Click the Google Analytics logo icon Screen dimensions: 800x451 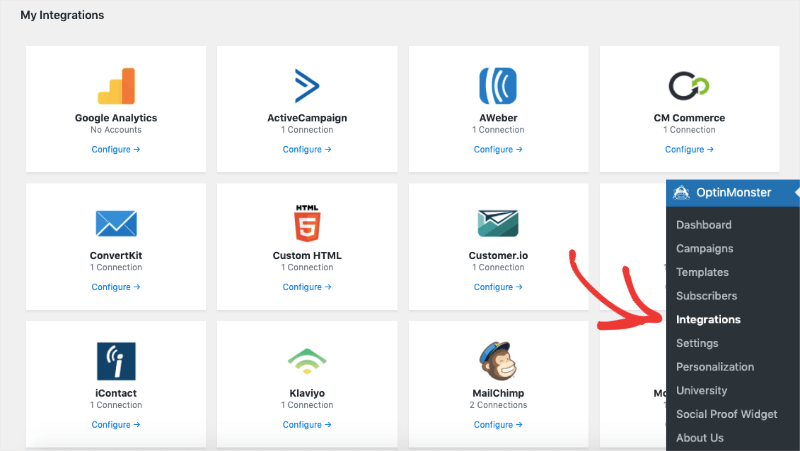tap(116, 86)
